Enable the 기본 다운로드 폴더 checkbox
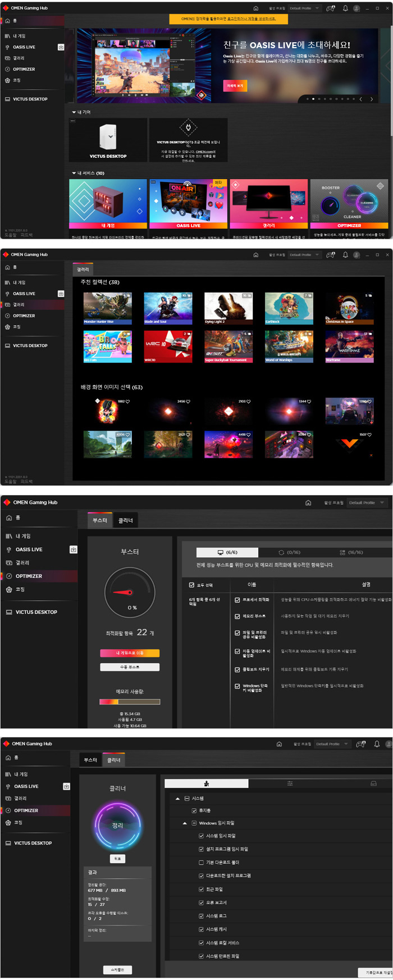The height and width of the screenshot is (980, 393). (x=202, y=862)
